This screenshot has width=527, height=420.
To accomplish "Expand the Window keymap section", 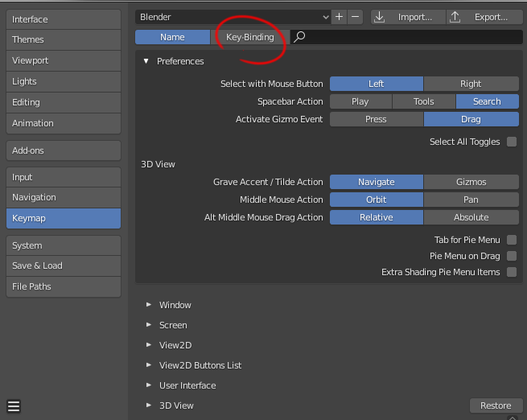I will [149, 305].
